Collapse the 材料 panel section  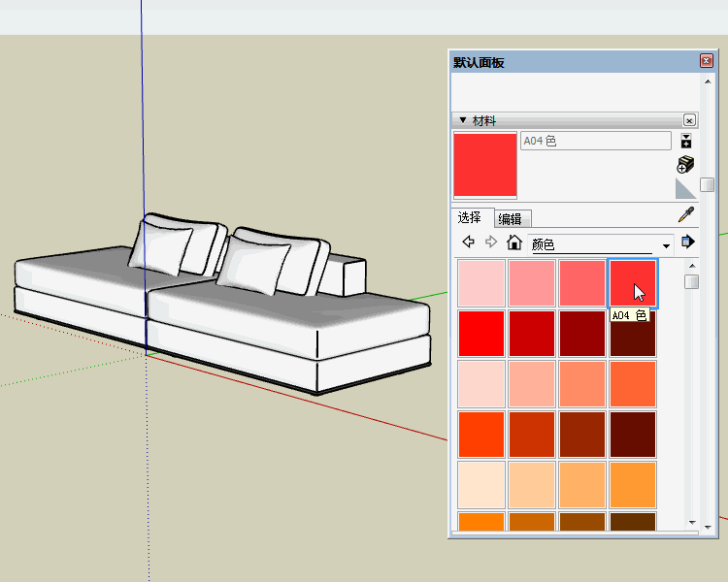[463, 120]
